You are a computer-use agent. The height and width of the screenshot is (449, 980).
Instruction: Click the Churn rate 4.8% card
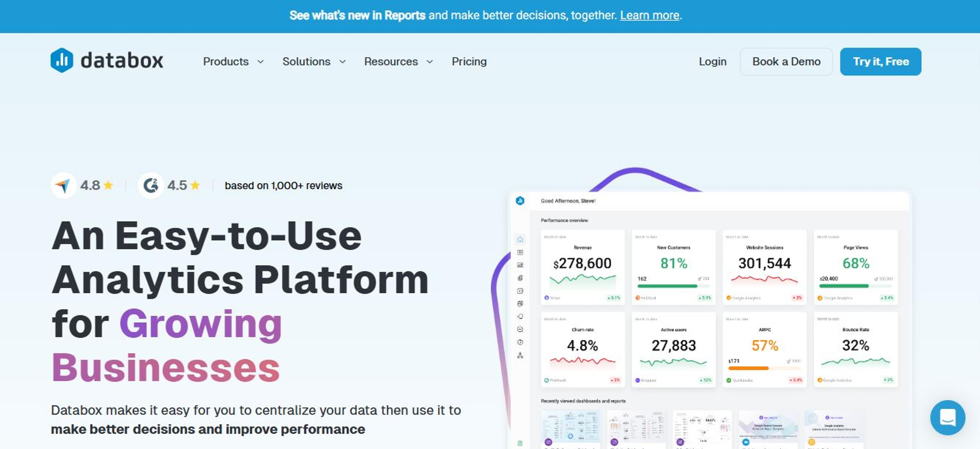(x=582, y=349)
